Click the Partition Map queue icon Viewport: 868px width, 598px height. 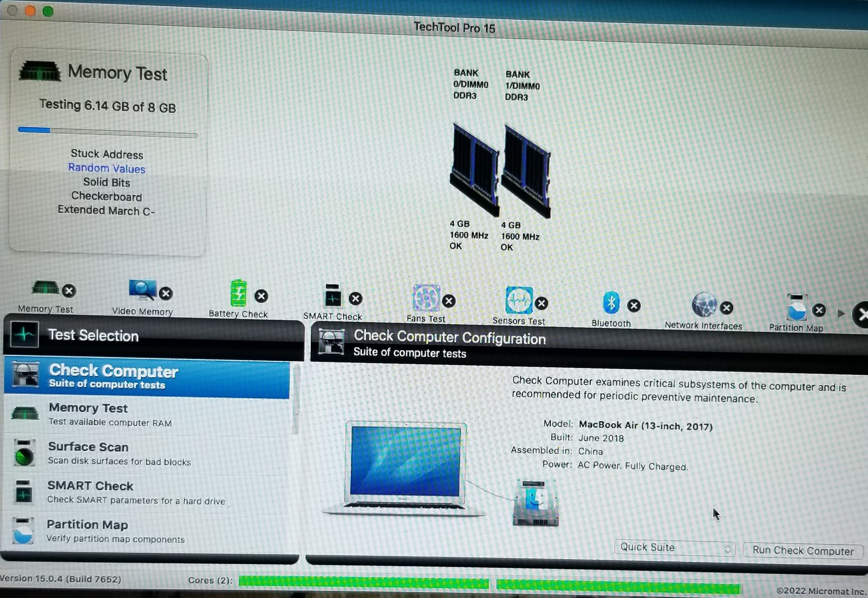click(x=797, y=308)
